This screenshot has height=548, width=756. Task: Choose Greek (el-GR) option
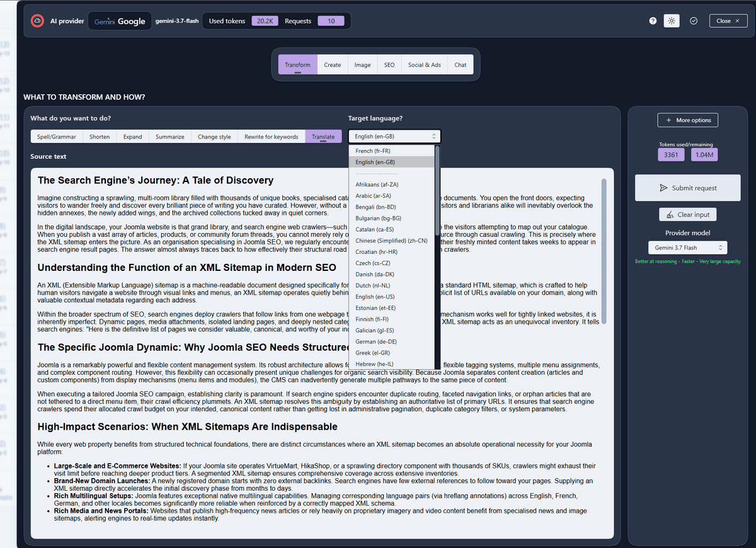point(391,353)
